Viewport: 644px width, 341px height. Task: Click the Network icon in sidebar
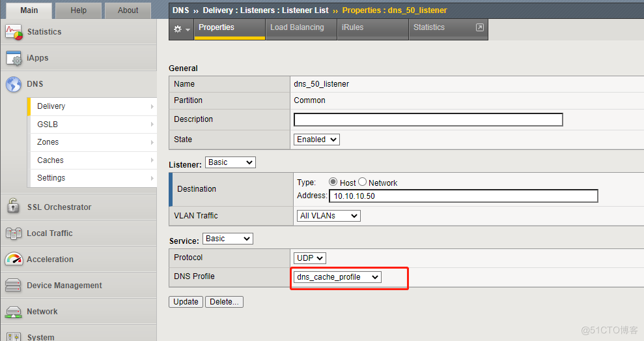pos(14,311)
